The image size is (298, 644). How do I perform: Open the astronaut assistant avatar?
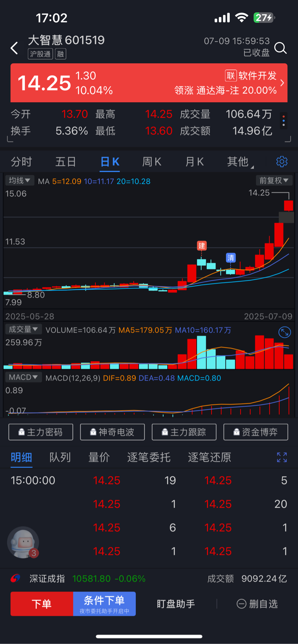click(23, 542)
